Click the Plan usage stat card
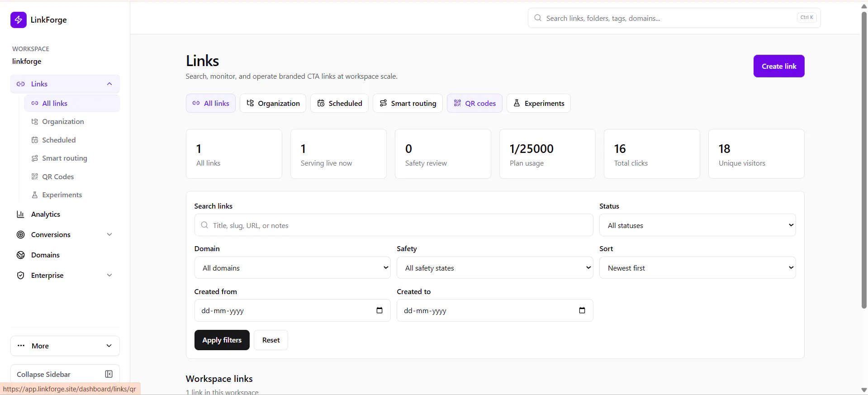 pos(547,154)
